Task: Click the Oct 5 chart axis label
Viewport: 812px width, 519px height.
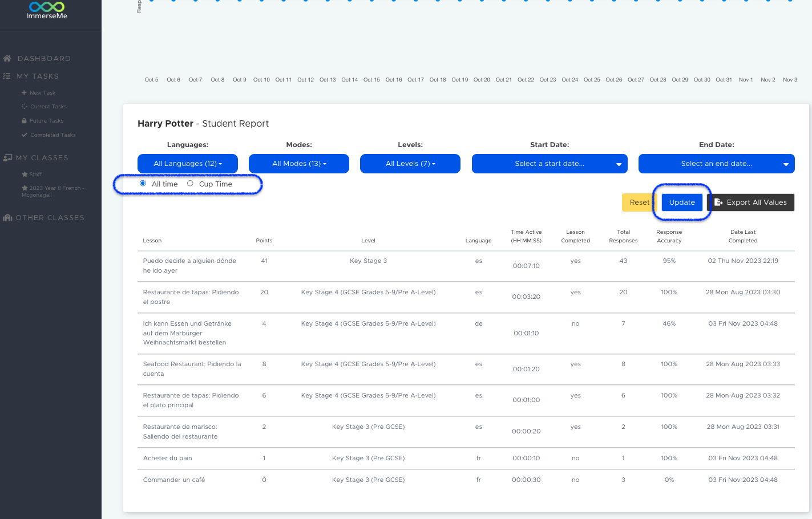Action: click(x=151, y=80)
